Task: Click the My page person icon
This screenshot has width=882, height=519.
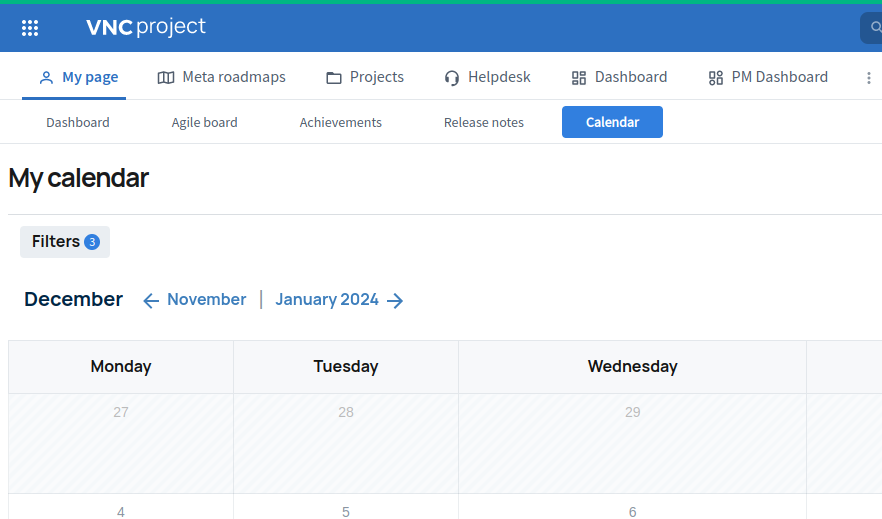Action: [46, 78]
